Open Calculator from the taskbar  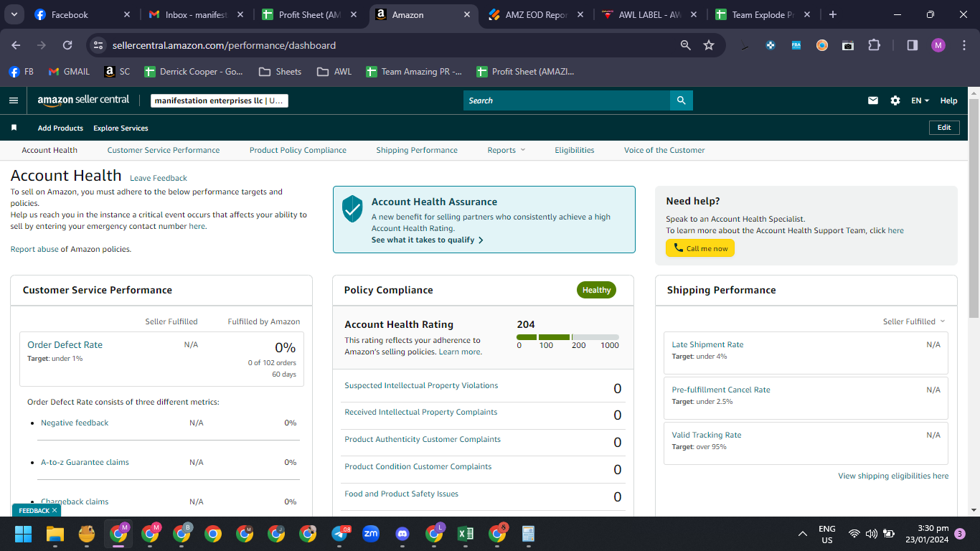pos(529,534)
